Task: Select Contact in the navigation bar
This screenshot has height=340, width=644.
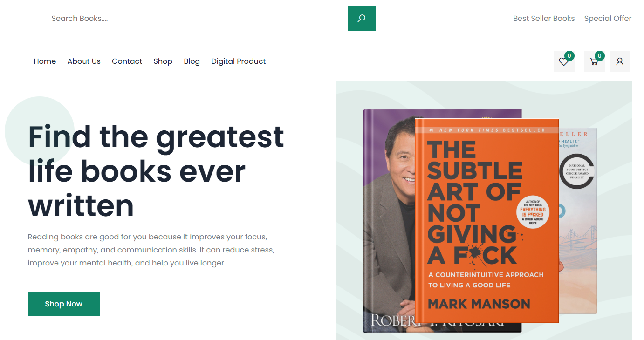Action: point(127,61)
